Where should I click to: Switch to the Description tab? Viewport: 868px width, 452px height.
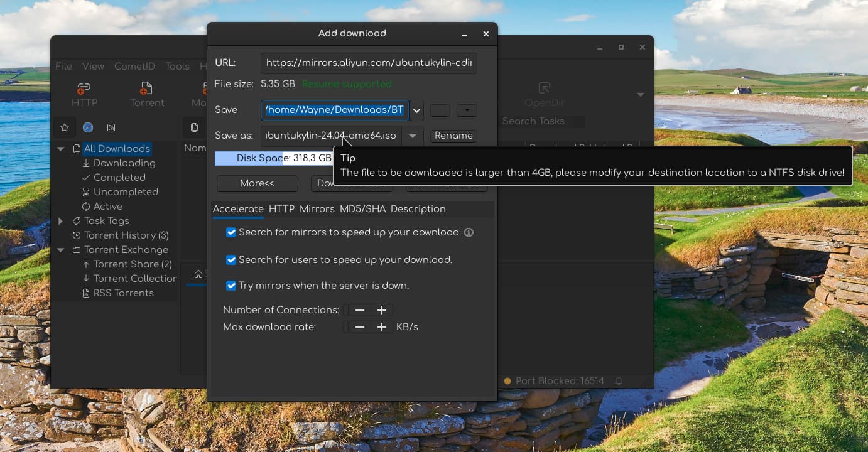click(418, 209)
